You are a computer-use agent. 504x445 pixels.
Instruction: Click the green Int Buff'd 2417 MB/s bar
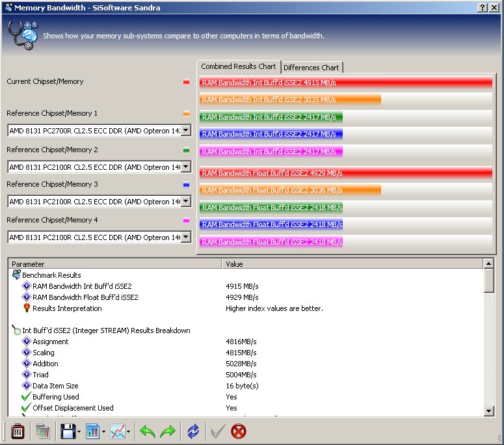pyautogui.click(x=271, y=116)
